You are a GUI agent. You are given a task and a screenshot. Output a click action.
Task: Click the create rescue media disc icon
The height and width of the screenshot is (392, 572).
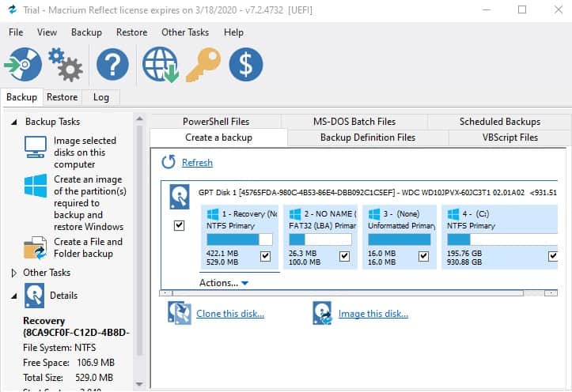(x=23, y=64)
